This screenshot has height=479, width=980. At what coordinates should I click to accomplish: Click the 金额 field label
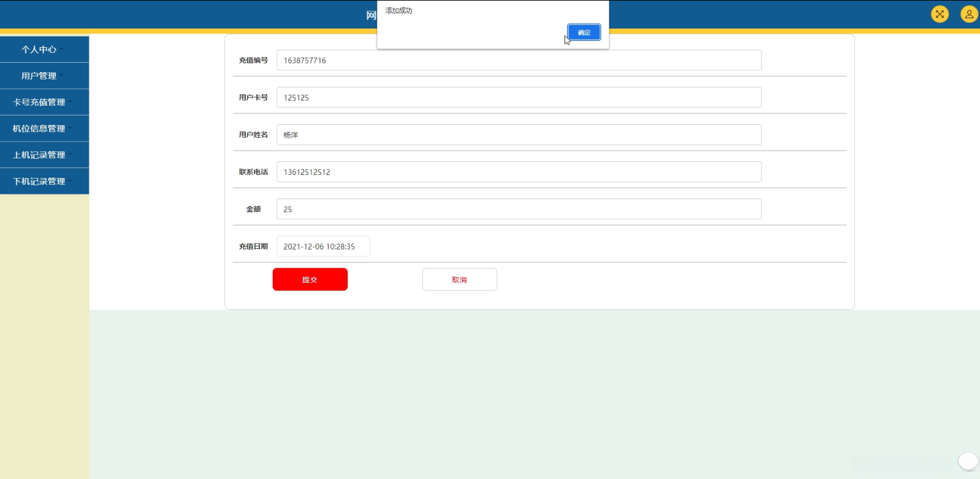coord(253,209)
